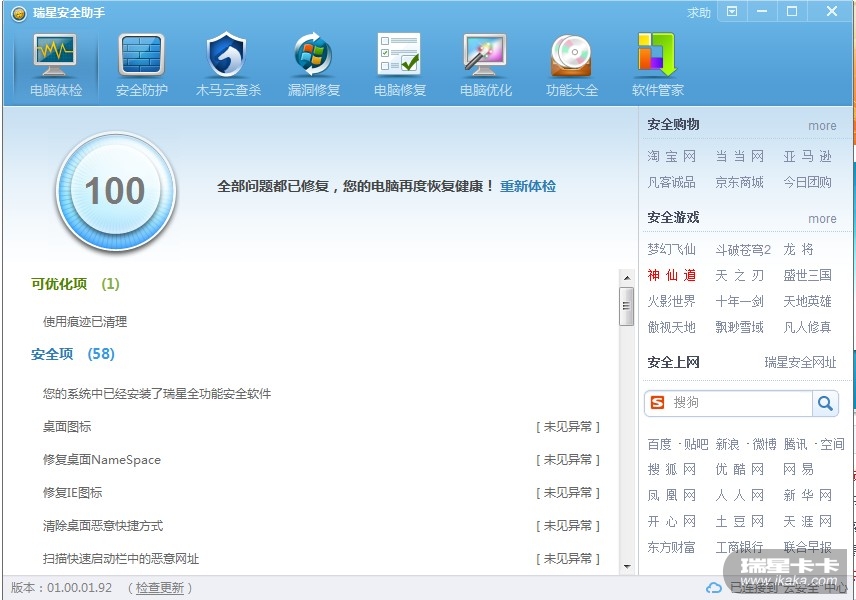Open the 电脑优化 magic wand icon
The height and width of the screenshot is (600, 856).
click(x=485, y=64)
